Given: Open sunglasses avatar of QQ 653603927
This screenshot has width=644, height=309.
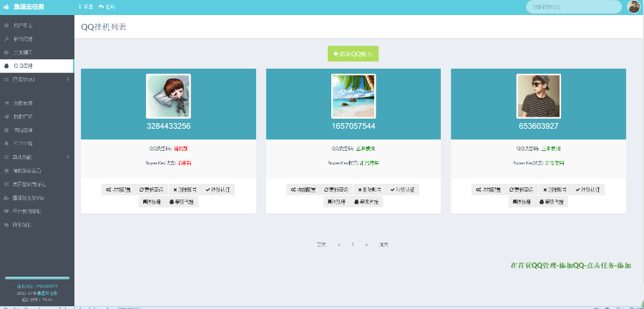Looking at the screenshot, I should coord(538,96).
